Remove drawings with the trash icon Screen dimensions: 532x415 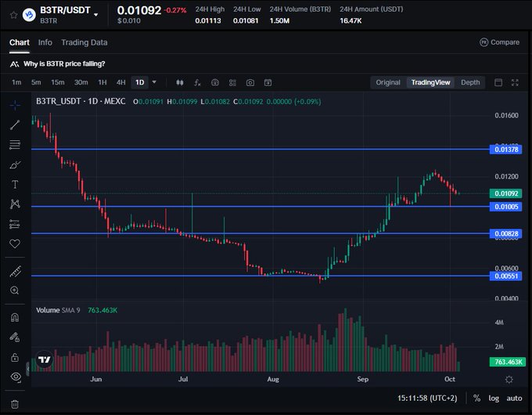point(15,404)
